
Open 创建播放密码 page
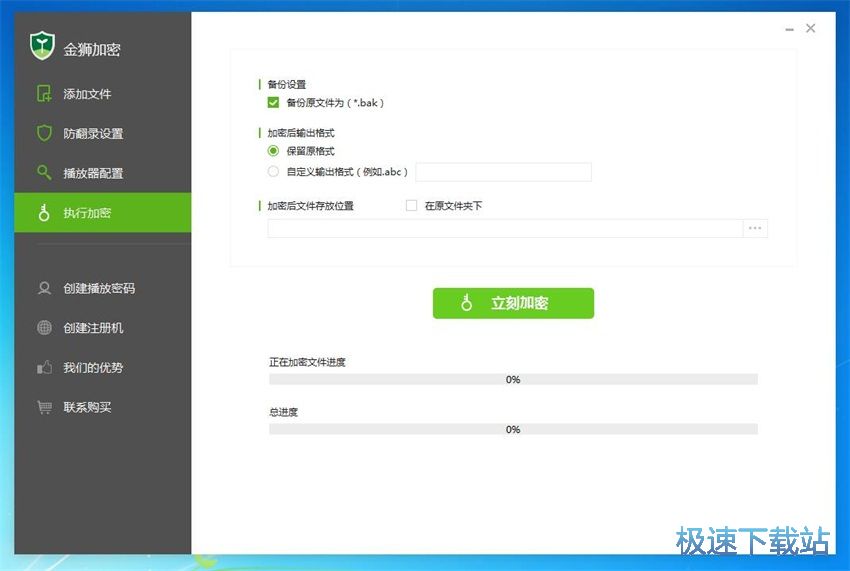coord(103,288)
